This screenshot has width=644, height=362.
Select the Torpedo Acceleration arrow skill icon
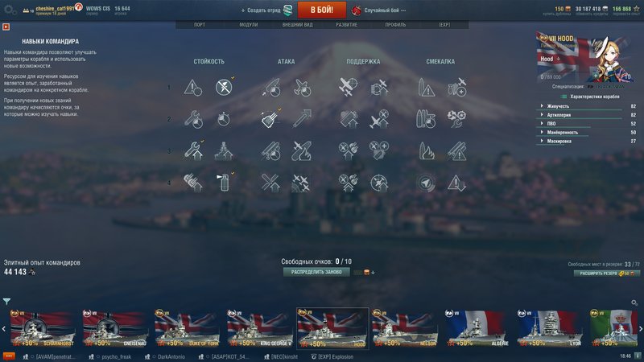coord(302,118)
